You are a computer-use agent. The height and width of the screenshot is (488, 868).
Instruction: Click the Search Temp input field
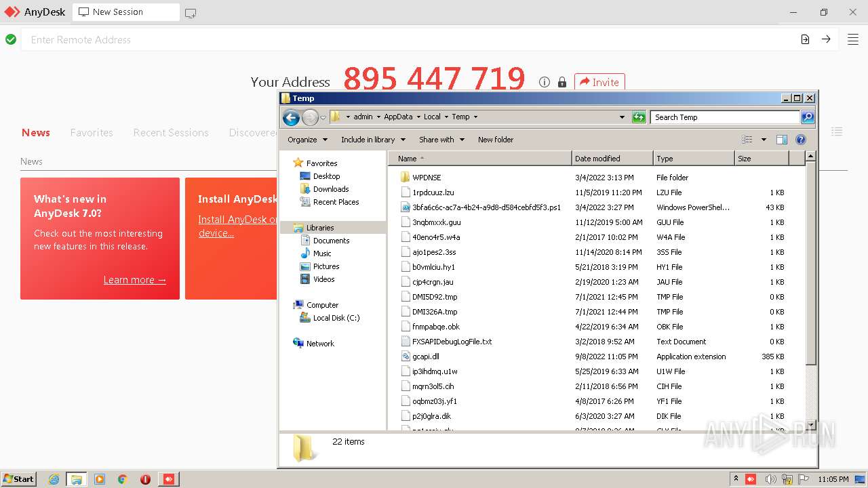click(725, 117)
